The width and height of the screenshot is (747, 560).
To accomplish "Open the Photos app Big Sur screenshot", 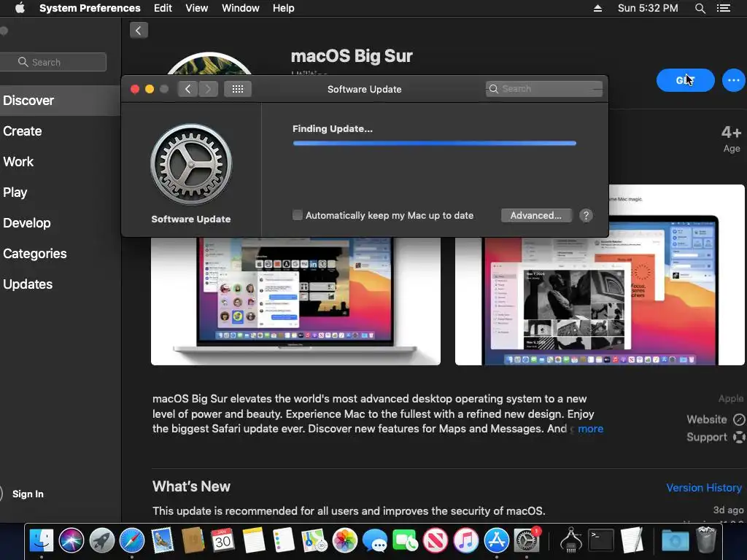I will 600,275.
